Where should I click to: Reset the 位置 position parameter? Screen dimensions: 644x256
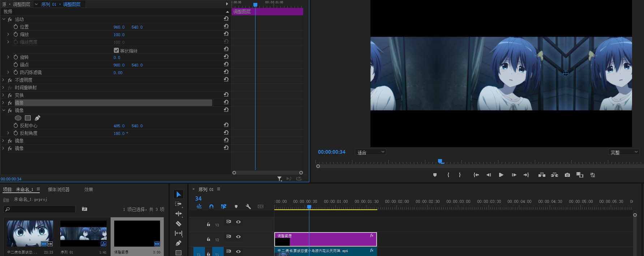[x=226, y=26]
